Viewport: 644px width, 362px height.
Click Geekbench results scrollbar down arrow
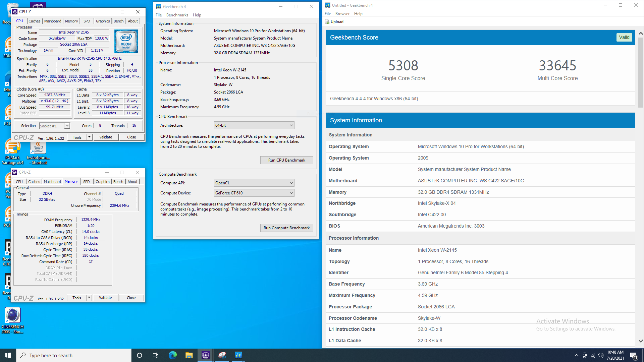[641, 341]
